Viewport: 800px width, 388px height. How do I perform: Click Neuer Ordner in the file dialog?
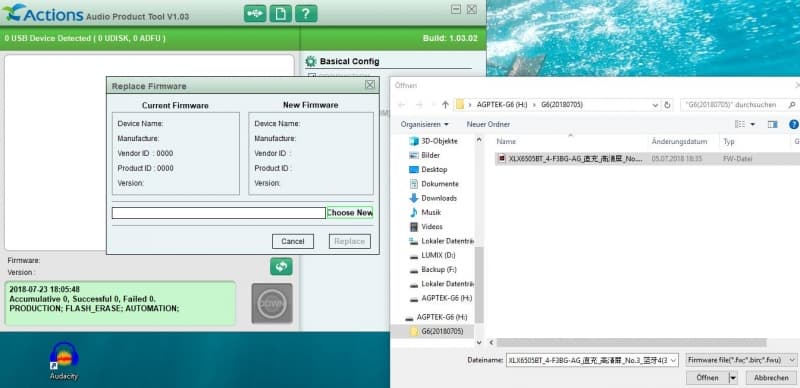coord(488,124)
